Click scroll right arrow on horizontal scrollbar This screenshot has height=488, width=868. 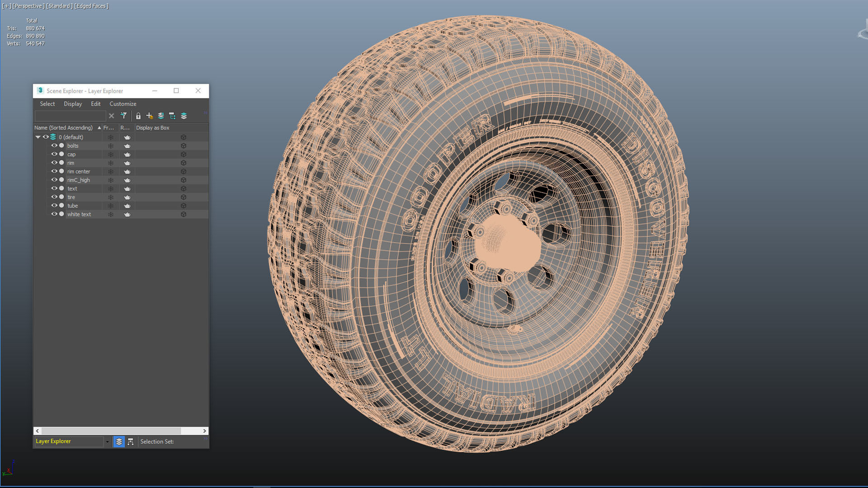coord(204,431)
